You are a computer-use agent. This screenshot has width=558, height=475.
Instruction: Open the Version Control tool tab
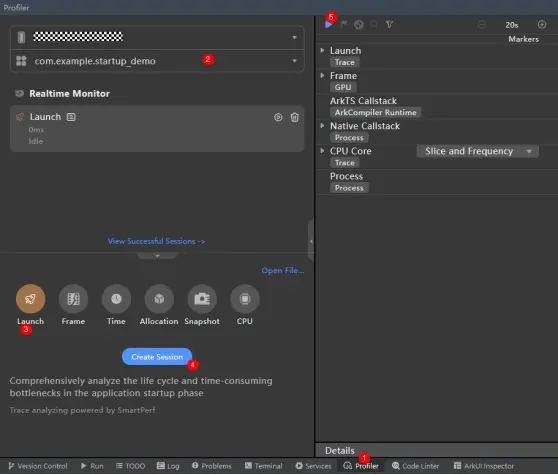click(37, 466)
